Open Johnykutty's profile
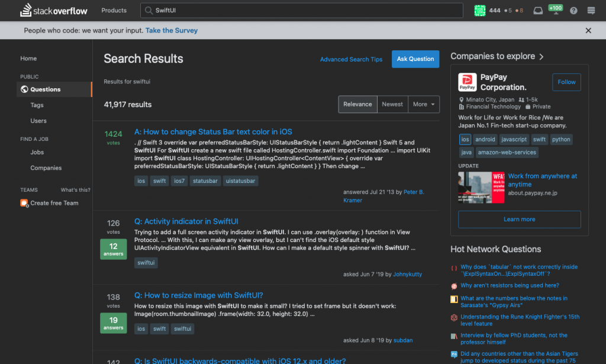This screenshot has width=606, height=364. 407,275
